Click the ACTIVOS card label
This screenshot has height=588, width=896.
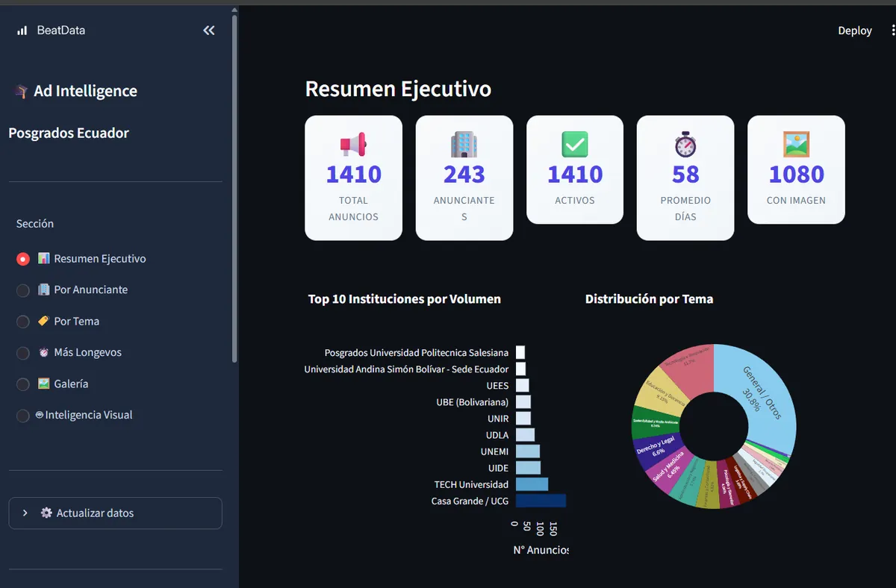tap(575, 200)
